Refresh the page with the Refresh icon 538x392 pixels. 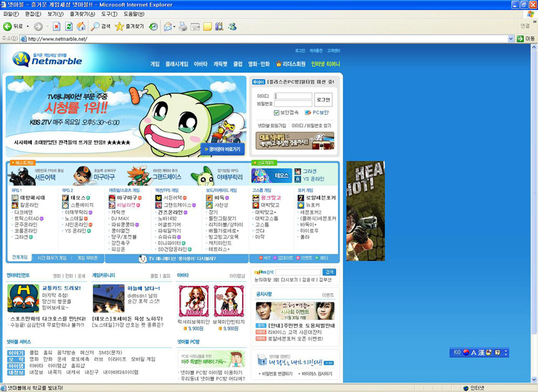tap(68, 26)
